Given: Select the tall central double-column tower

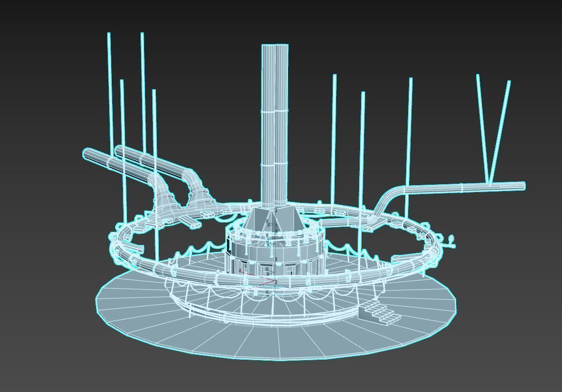Looking at the screenshot, I should click(x=274, y=126).
